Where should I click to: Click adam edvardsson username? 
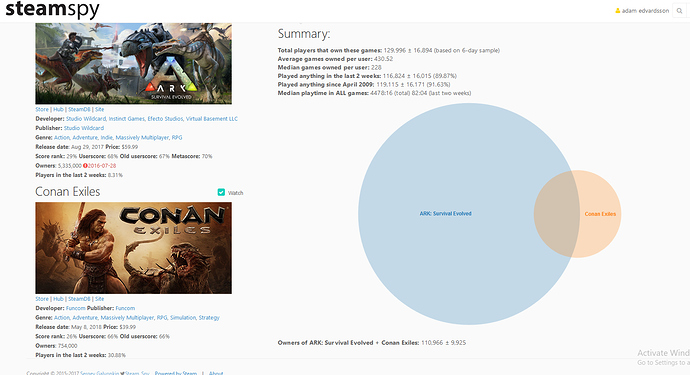pos(645,11)
